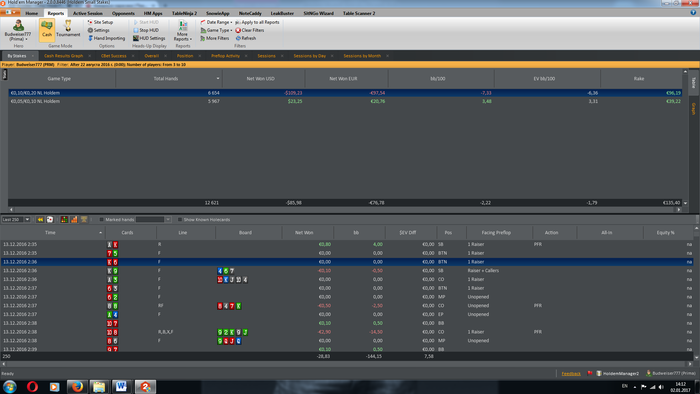Switch to Table side view

point(693,82)
